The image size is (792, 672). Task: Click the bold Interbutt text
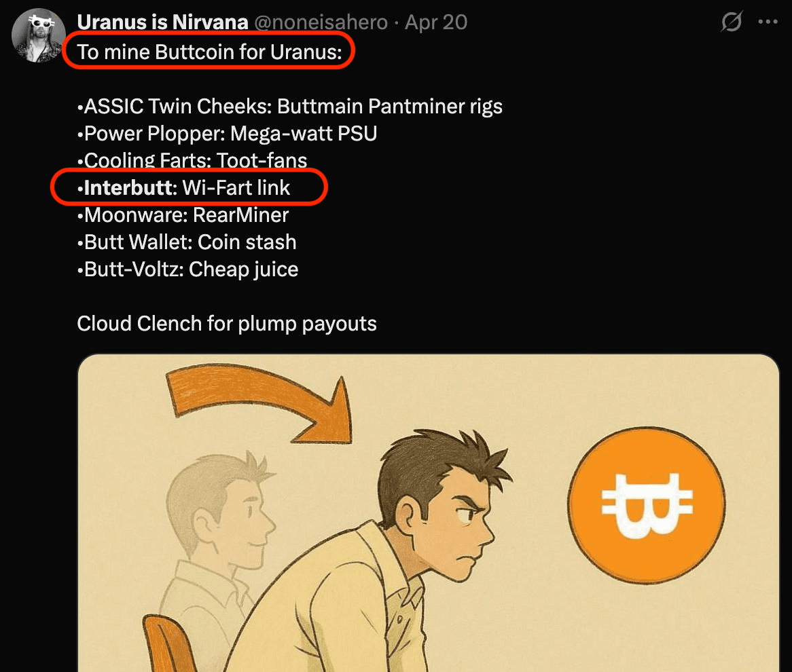128,188
